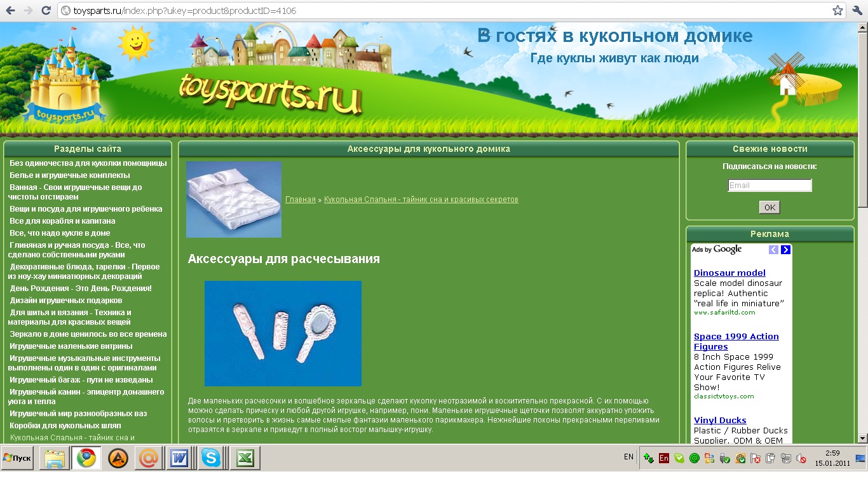The width and height of the screenshot is (868, 488).
Task: Open the network connection tray icon
Action: click(786, 458)
